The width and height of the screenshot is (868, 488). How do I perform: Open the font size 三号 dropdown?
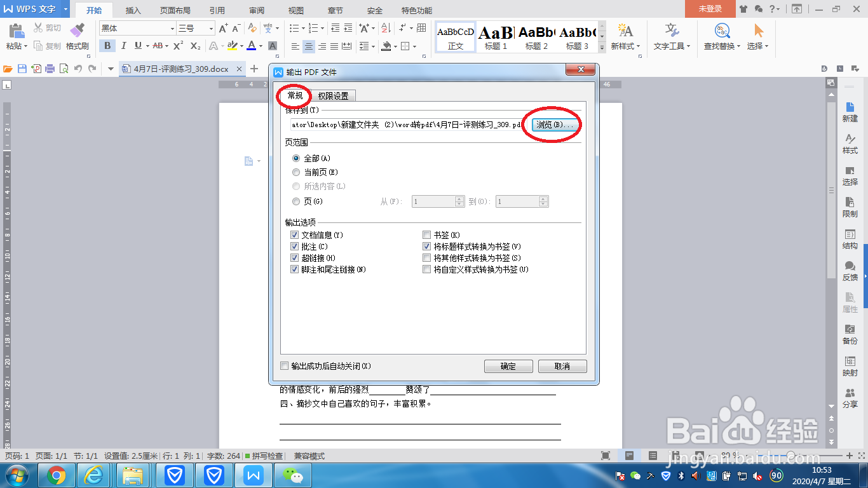click(210, 29)
